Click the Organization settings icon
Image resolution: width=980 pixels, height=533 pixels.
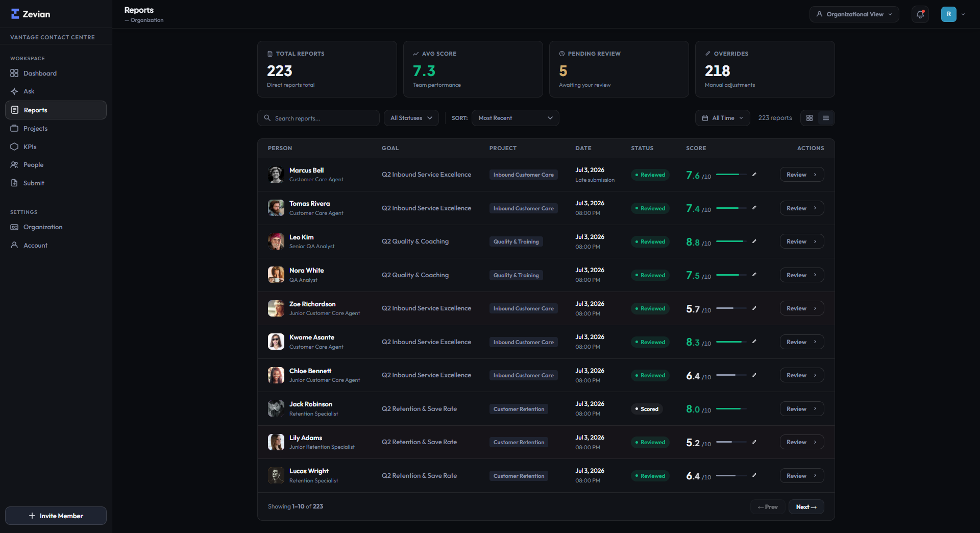14,227
